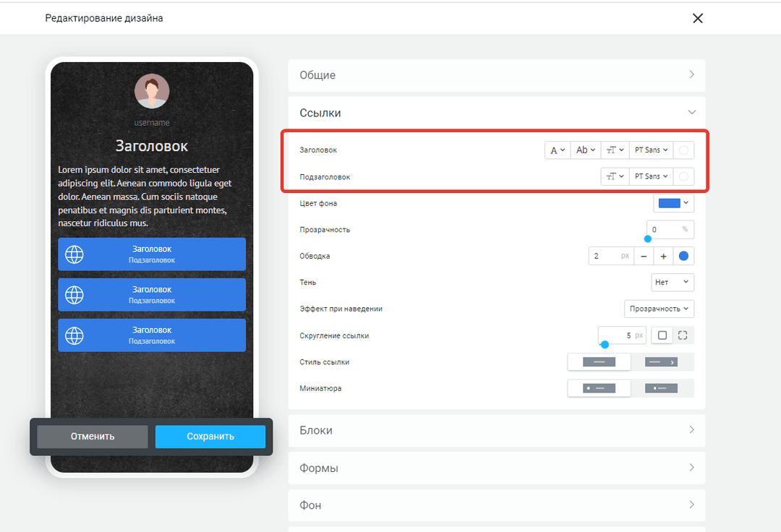The height and width of the screenshot is (532, 781).
Task: Click the Прозрачность value field
Action: pos(670,229)
